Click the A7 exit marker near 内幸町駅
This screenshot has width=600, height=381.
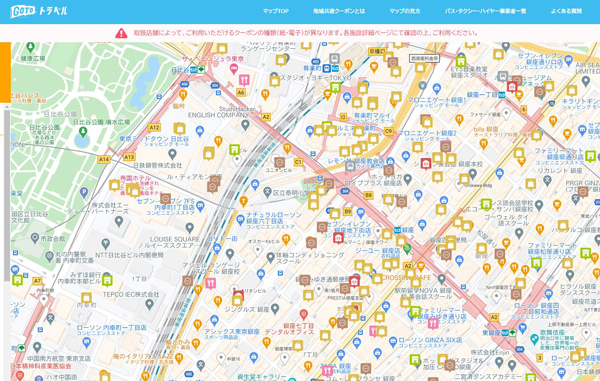point(37,281)
